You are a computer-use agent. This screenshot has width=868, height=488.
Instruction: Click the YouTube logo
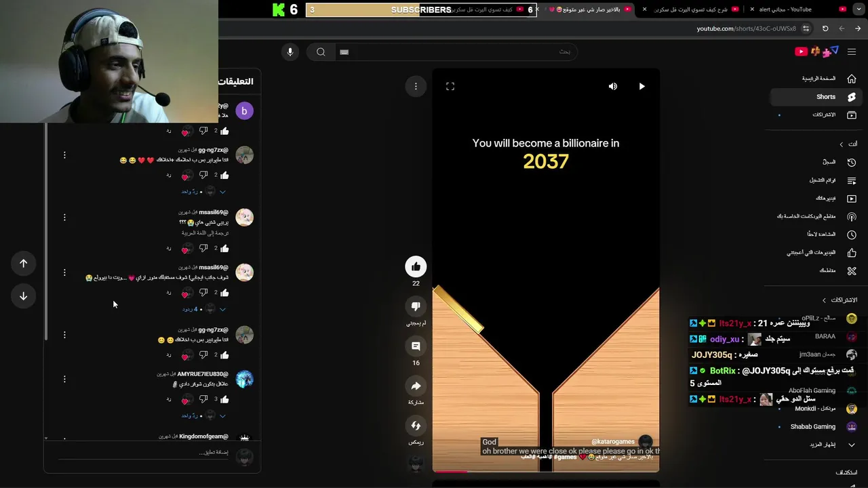[817, 52]
